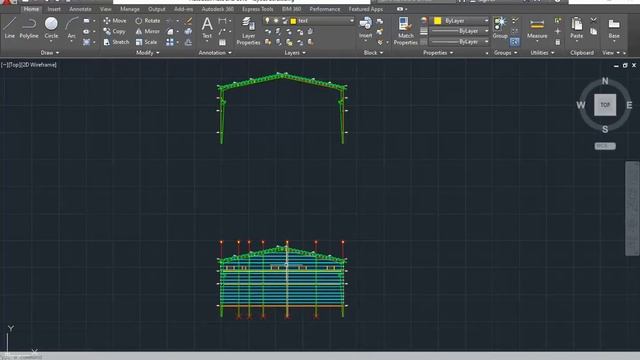Open the Express Tools tab
This screenshot has width=640, height=360.
[x=258, y=9]
